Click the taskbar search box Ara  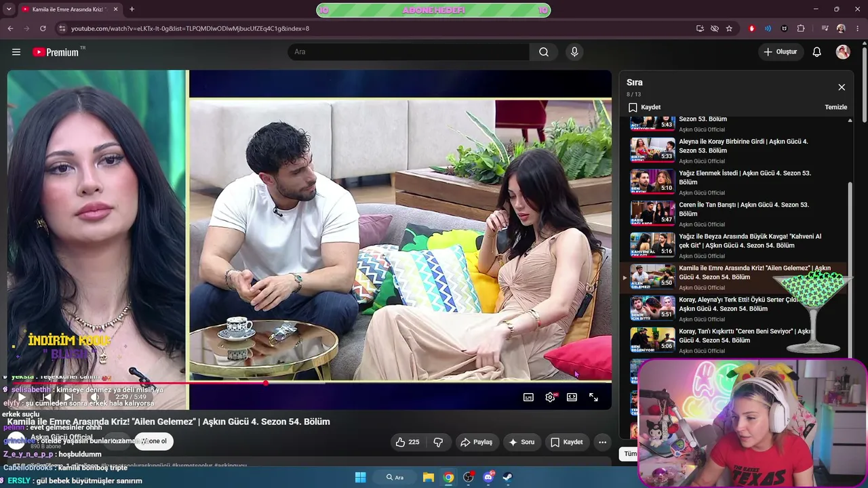(x=395, y=477)
